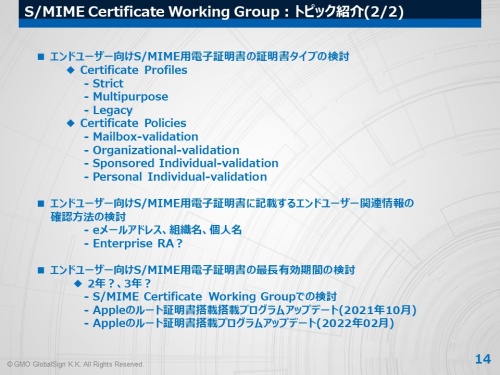Select 'Sponsored Individual-validation' line
Screen dimensions: 500x375
[185, 163]
